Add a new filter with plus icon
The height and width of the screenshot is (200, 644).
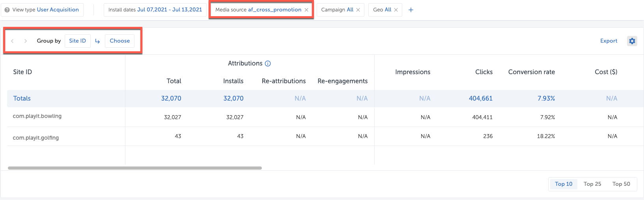[411, 10]
